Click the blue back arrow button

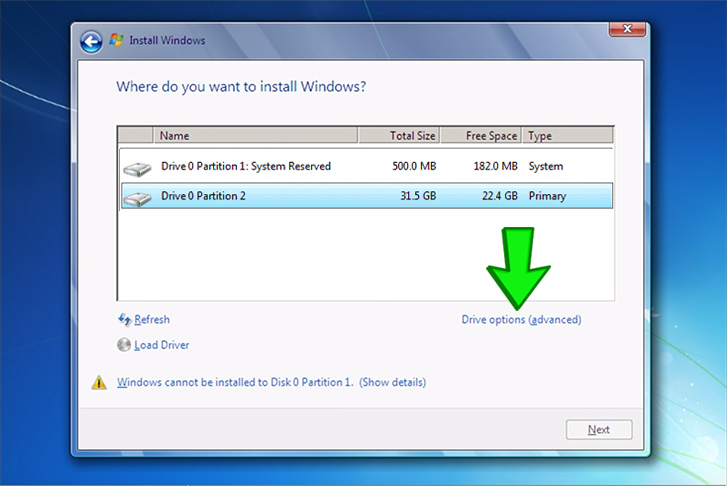point(91,42)
